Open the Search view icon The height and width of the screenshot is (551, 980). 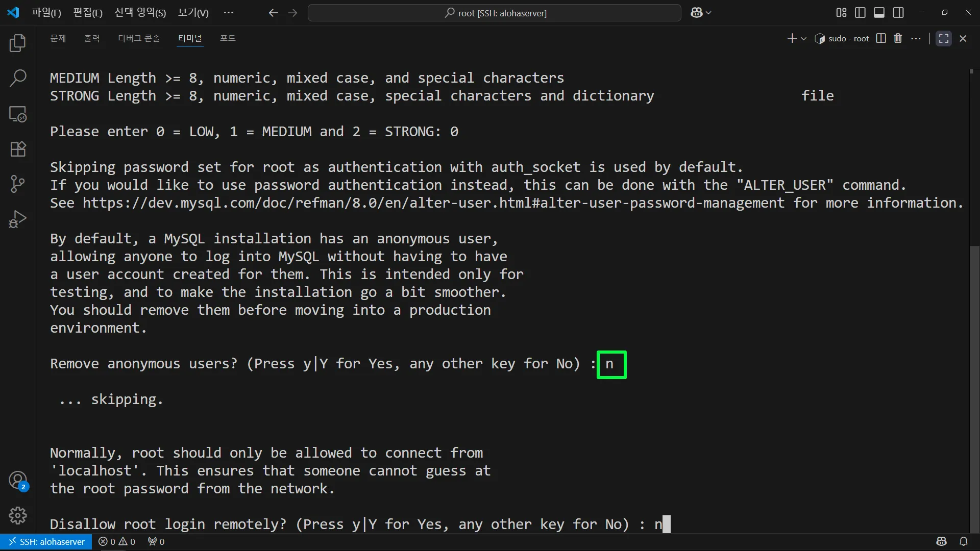point(18,78)
